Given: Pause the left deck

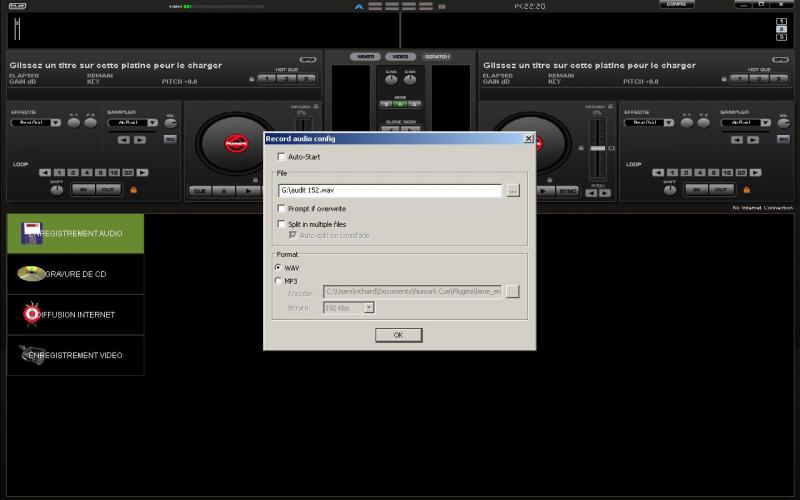Looking at the screenshot, I should coord(223,191).
